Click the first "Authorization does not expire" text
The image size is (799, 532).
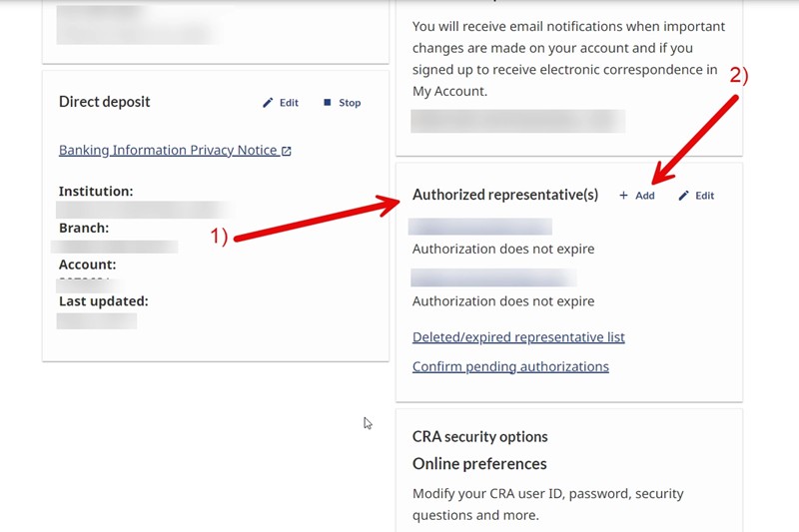point(503,250)
